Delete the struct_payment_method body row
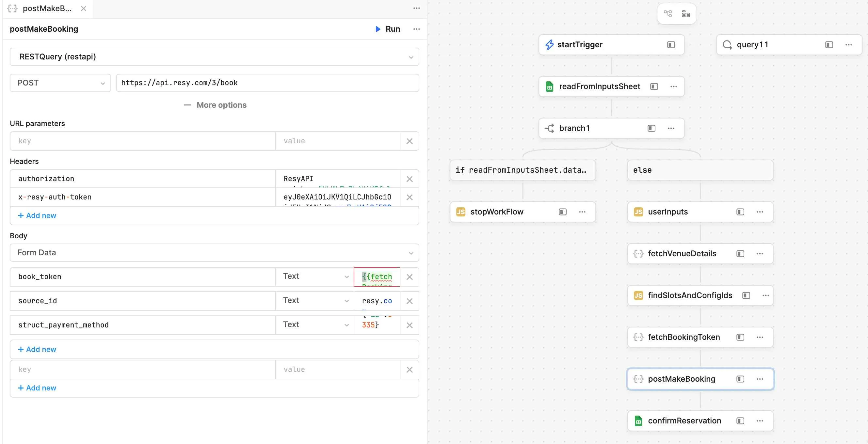The height and width of the screenshot is (444, 868). pos(410,325)
